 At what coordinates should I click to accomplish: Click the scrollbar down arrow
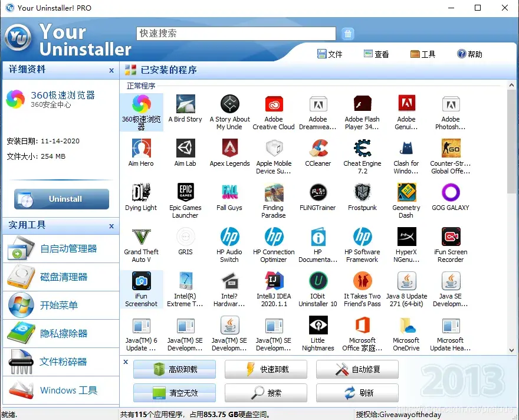[x=511, y=350]
